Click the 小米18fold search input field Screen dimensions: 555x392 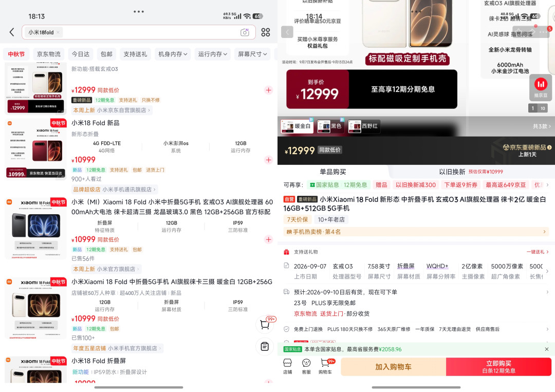click(x=138, y=32)
